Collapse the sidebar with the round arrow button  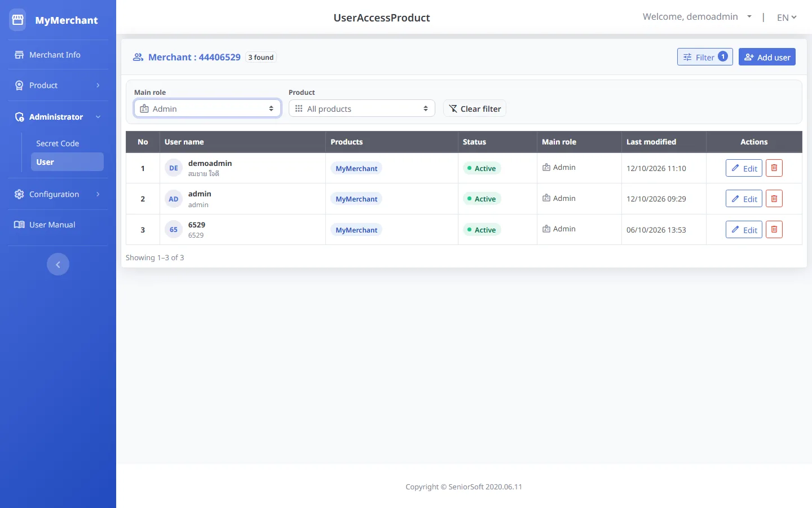(x=58, y=264)
